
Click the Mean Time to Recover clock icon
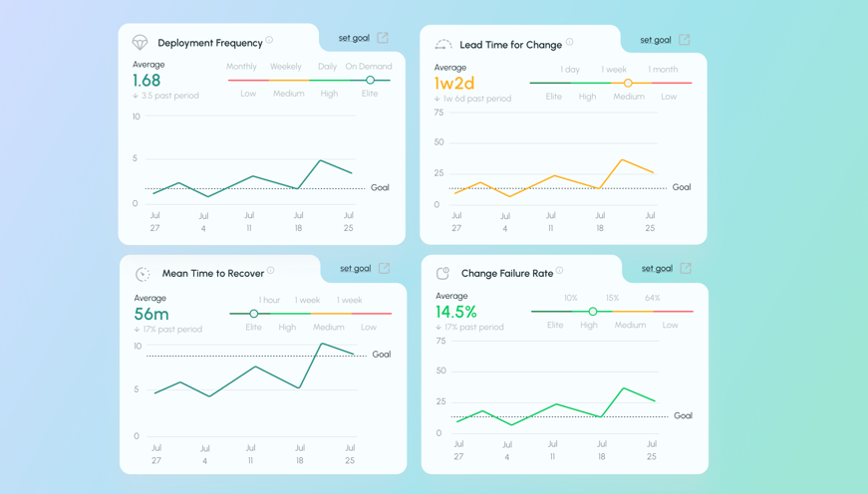[x=143, y=274]
